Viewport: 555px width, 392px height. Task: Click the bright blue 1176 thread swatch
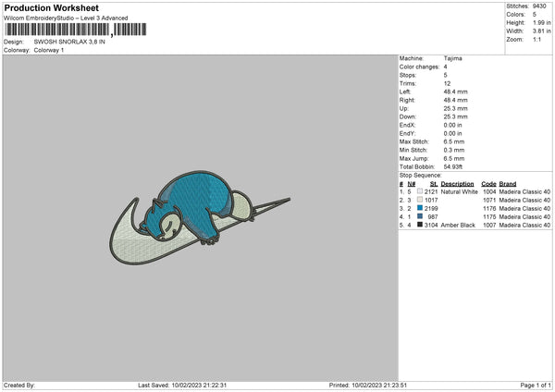tap(420, 208)
